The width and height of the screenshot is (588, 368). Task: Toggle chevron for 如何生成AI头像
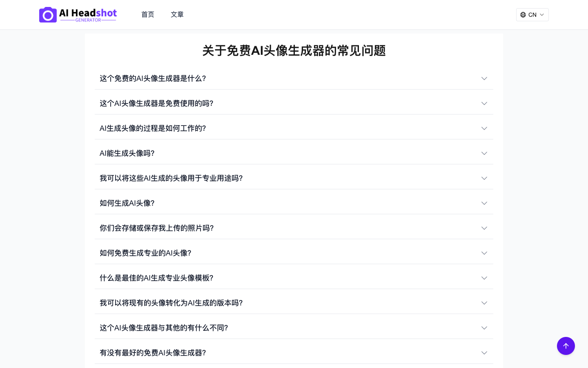point(484,203)
